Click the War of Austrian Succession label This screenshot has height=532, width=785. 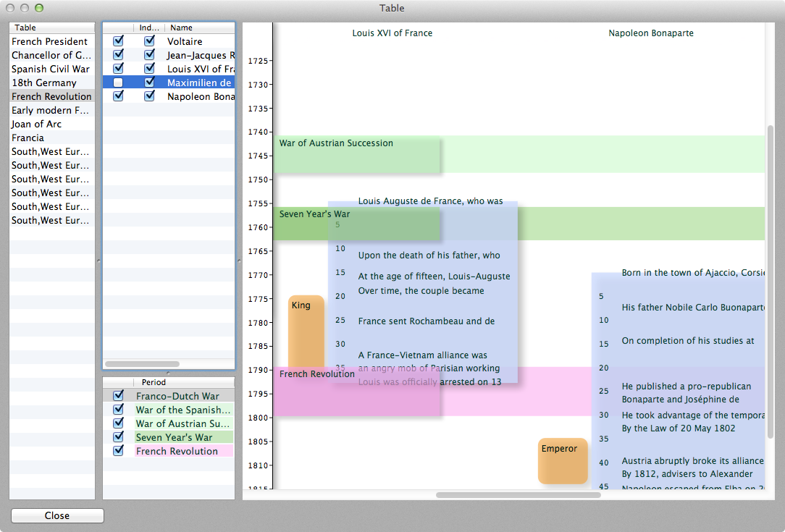pos(336,143)
